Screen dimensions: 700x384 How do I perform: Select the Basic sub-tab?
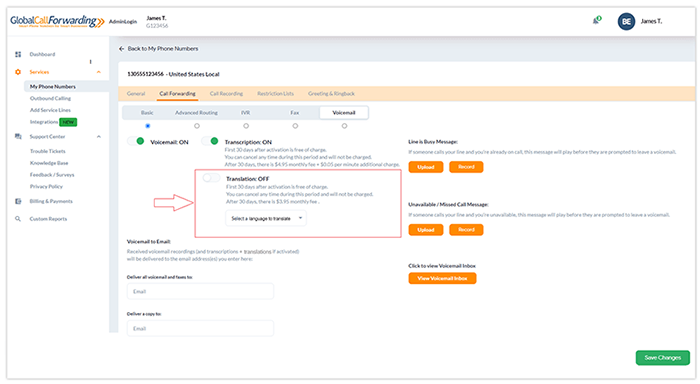[x=147, y=113]
